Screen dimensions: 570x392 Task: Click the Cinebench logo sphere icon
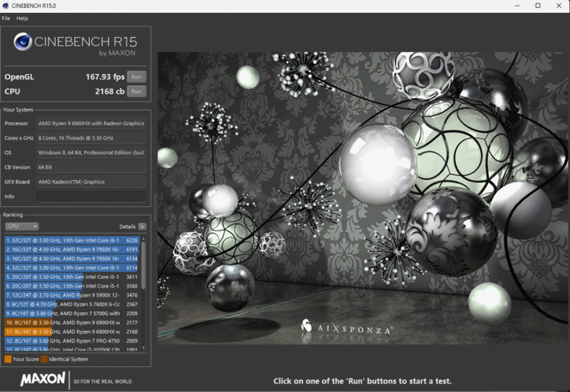[23, 41]
